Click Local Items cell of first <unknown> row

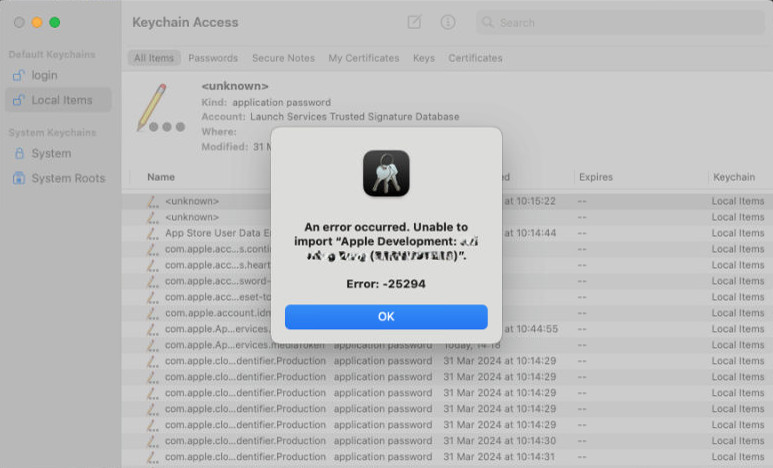point(738,201)
